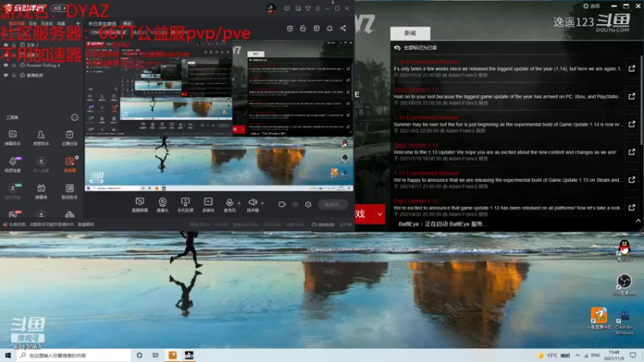Open Clash for Windows desktop shortcut
Screen dimensions: 644x362
625,323
